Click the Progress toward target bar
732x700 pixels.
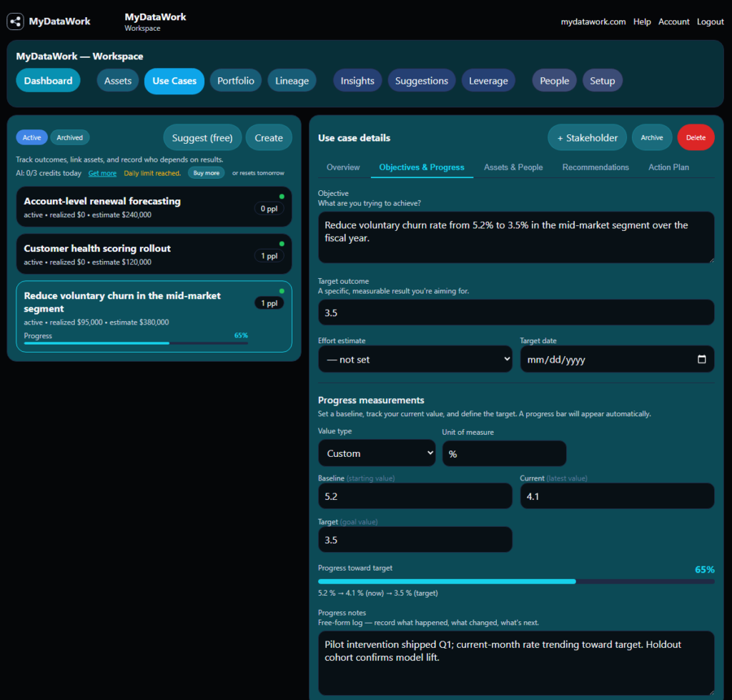point(516,581)
